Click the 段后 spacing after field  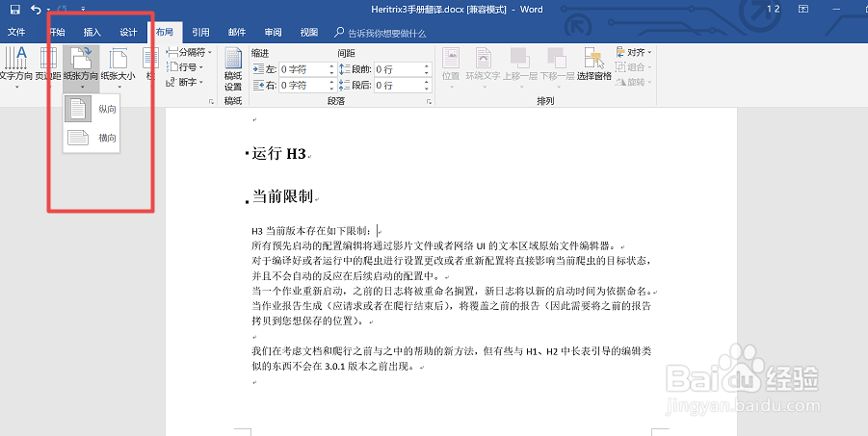pyautogui.click(x=399, y=86)
